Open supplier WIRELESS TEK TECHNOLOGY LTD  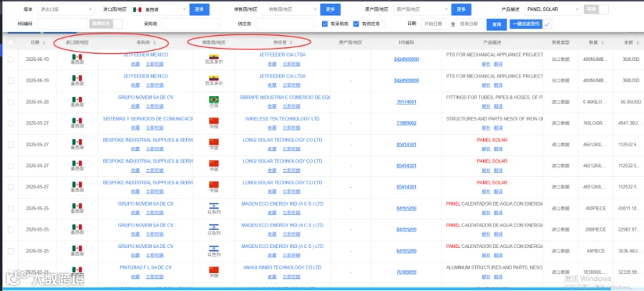coord(282,118)
